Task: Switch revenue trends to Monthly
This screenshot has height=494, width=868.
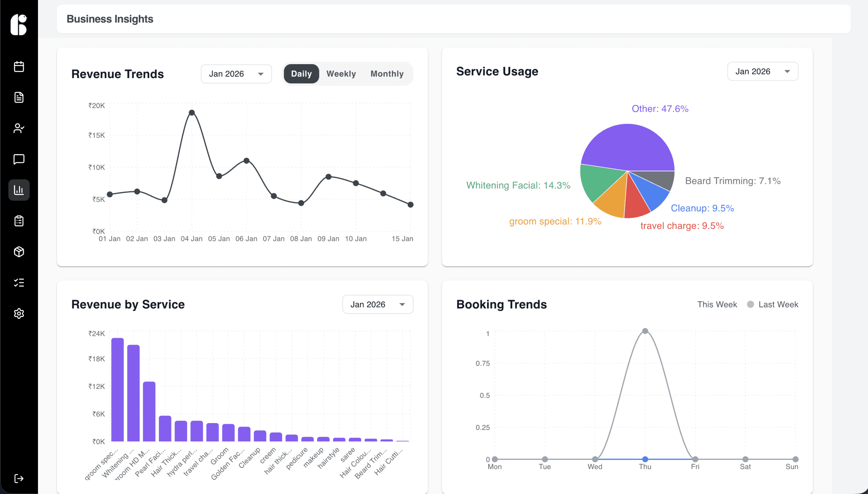Action: coord(387,74)
